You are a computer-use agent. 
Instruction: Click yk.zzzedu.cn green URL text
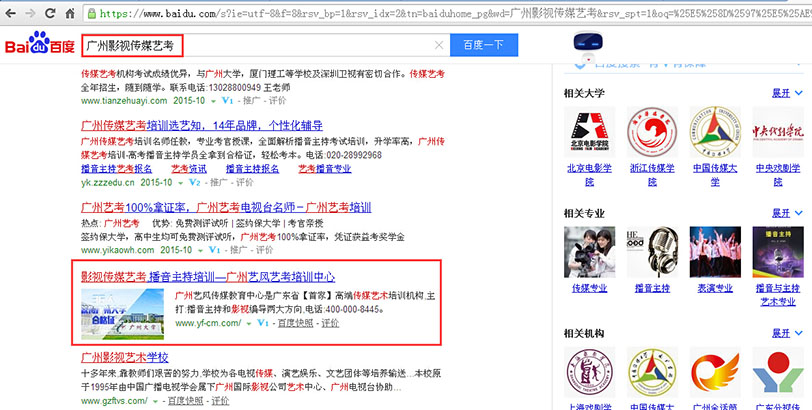[x=108, y=182]
